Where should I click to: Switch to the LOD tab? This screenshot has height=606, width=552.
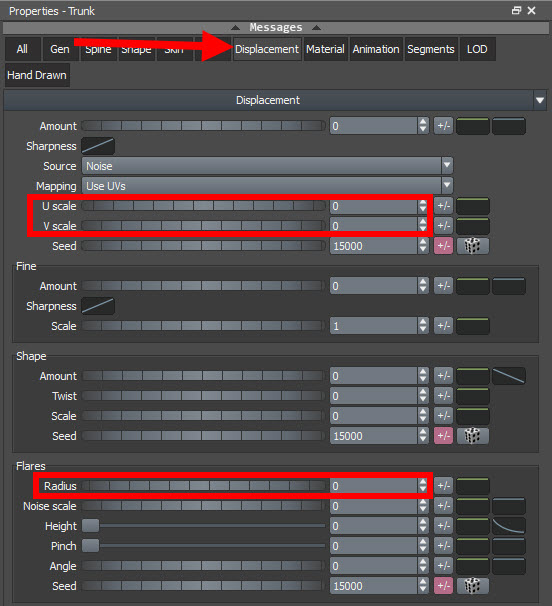pos(477,49)
